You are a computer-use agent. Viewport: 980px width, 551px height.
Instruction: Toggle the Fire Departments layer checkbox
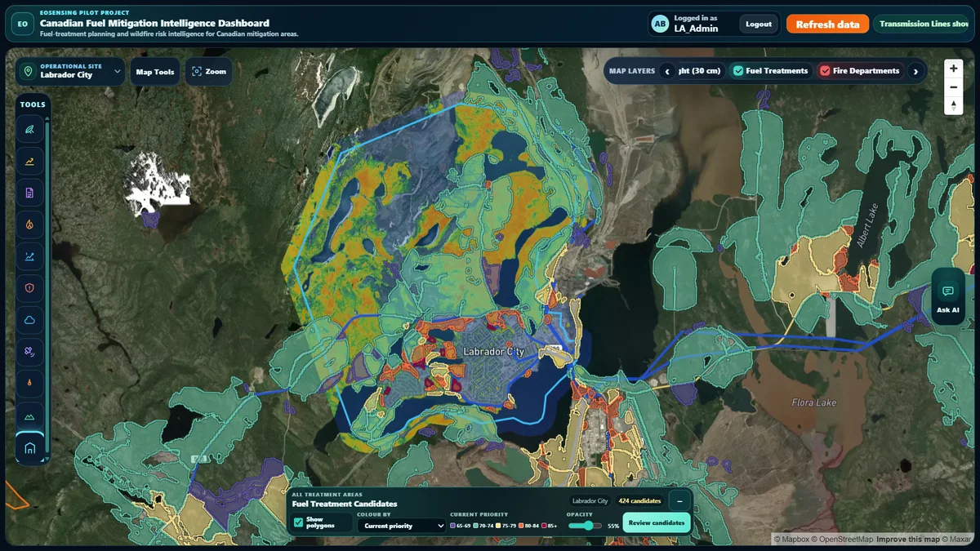click(825, 71)
